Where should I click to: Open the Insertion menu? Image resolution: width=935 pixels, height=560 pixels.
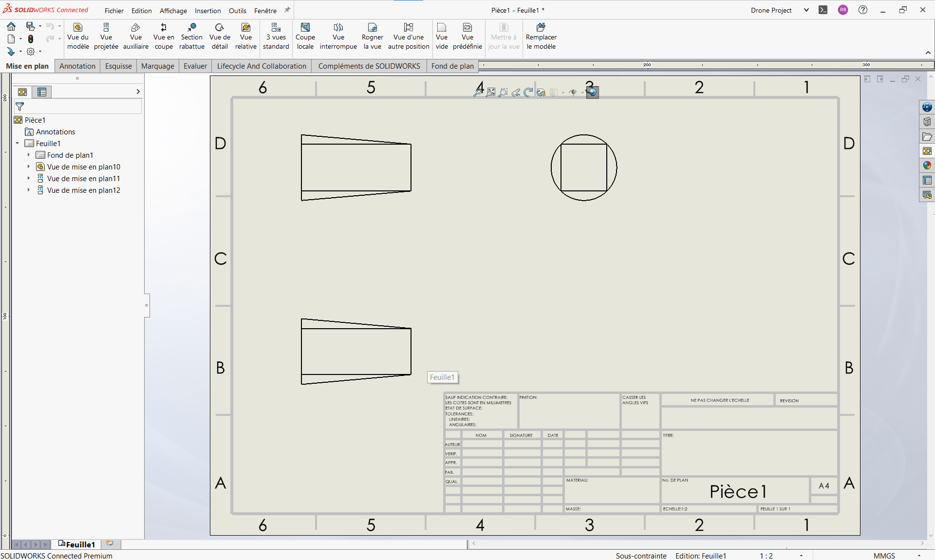point(207,11)
